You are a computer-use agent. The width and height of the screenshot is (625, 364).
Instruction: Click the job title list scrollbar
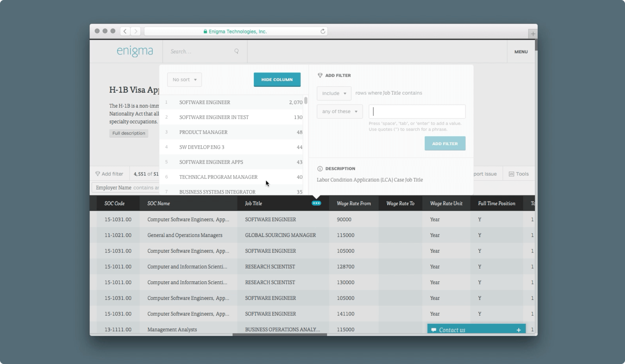click(306, 100)
